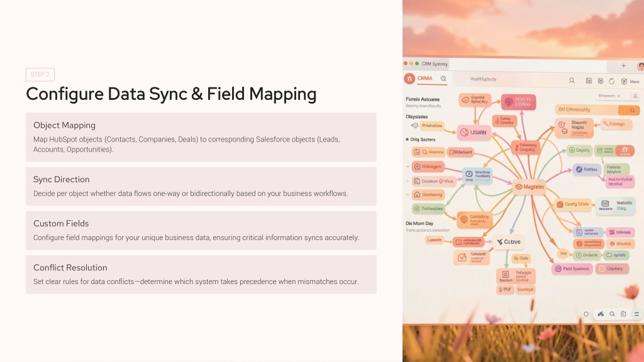Viewport: 644px width, 362px height.
Task: Click the plus icon to add a new tab
Action: click(623, 65)
